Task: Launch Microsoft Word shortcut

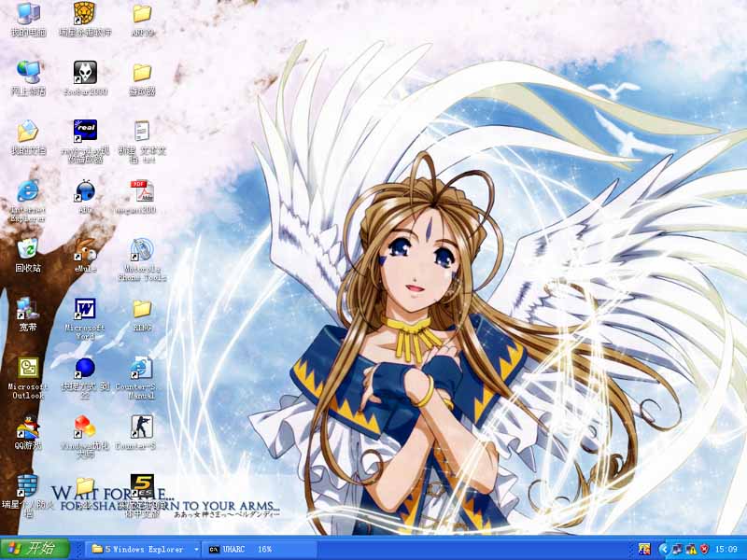Action: (85, 318)
